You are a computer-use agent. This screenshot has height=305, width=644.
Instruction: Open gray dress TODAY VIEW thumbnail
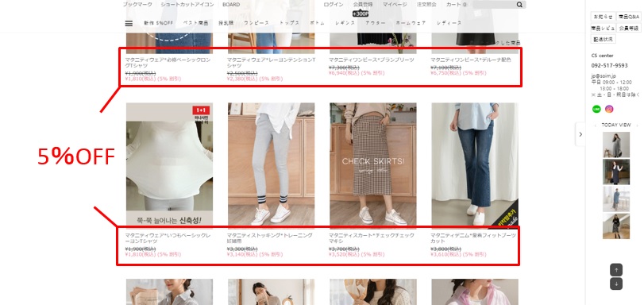(616, 145)
